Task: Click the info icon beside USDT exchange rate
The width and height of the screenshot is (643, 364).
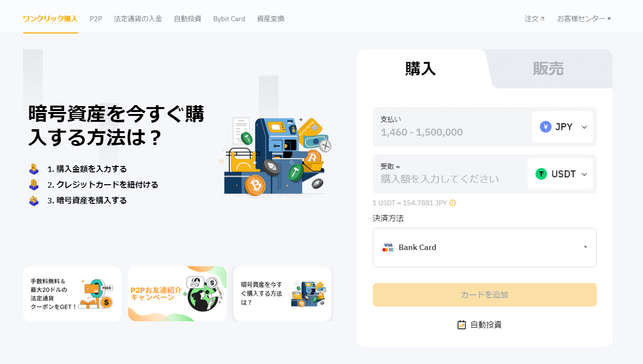Action: 453,203
